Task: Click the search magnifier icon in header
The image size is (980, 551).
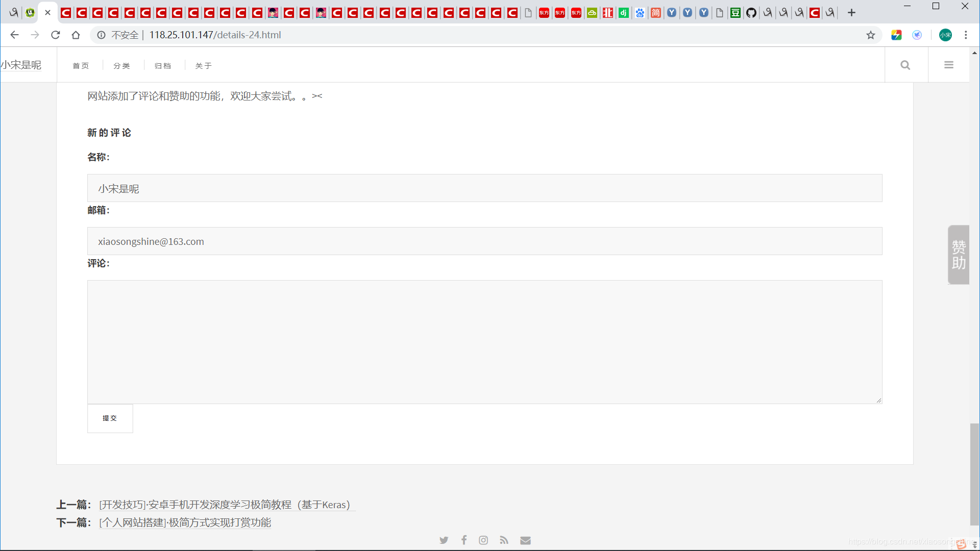Action: pyautogui.click(x=905, y=65)
